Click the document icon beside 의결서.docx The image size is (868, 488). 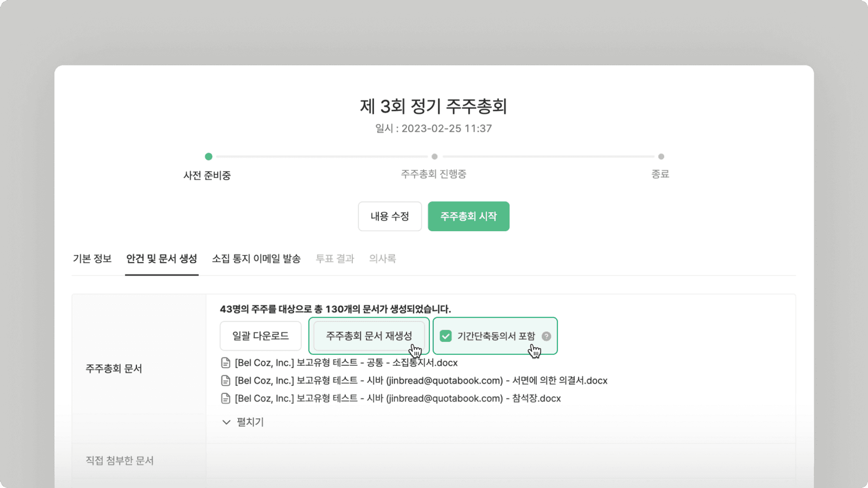click(x=225, y=380)
